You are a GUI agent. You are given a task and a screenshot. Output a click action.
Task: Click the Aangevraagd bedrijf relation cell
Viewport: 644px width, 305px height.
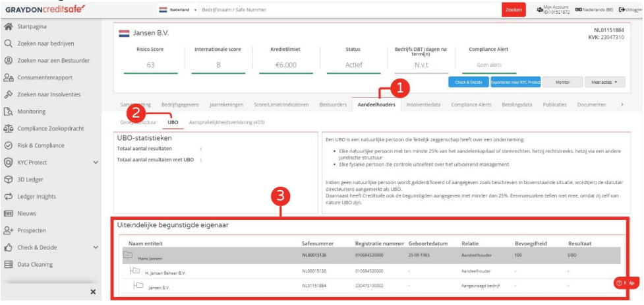click(x=481, y=285)
